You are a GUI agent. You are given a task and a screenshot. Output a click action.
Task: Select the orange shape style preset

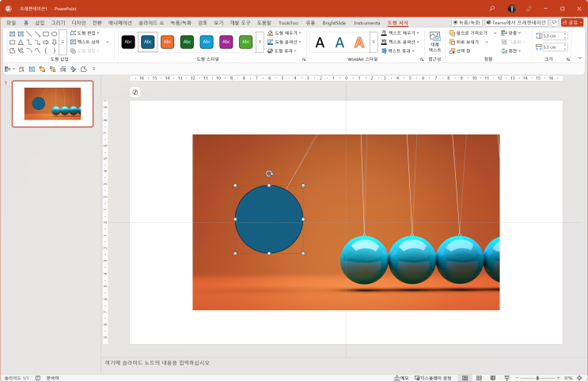click(167, 42)
